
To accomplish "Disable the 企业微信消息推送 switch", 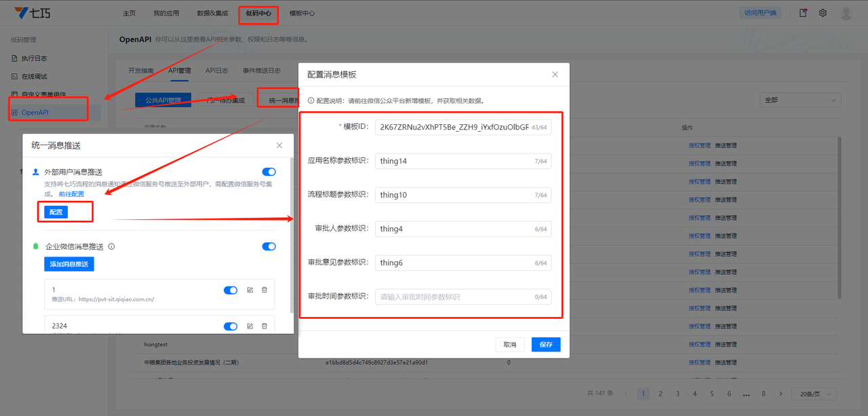I will pos(269,246).
